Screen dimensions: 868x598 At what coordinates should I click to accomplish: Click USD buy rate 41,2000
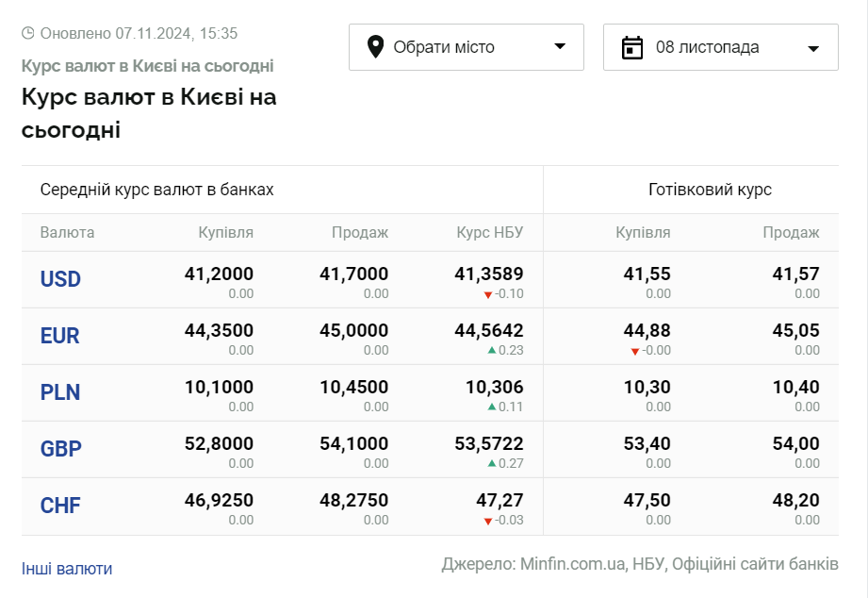pos(219,274)
